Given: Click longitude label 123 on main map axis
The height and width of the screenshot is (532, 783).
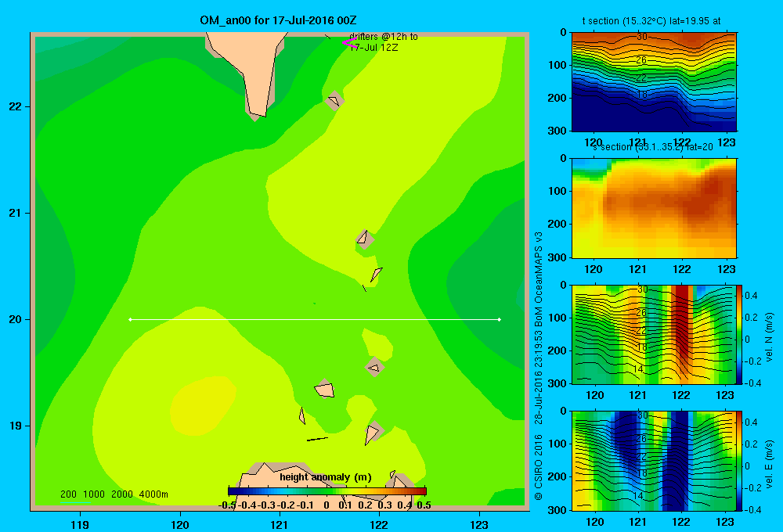Looking at the screenshot, I should (479, 524).
